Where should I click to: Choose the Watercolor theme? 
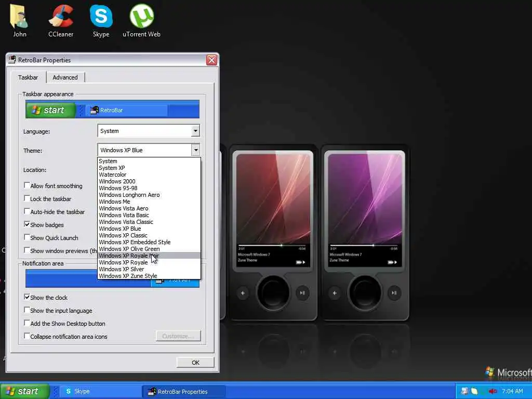pyautogui.click(x=149, y=175)
